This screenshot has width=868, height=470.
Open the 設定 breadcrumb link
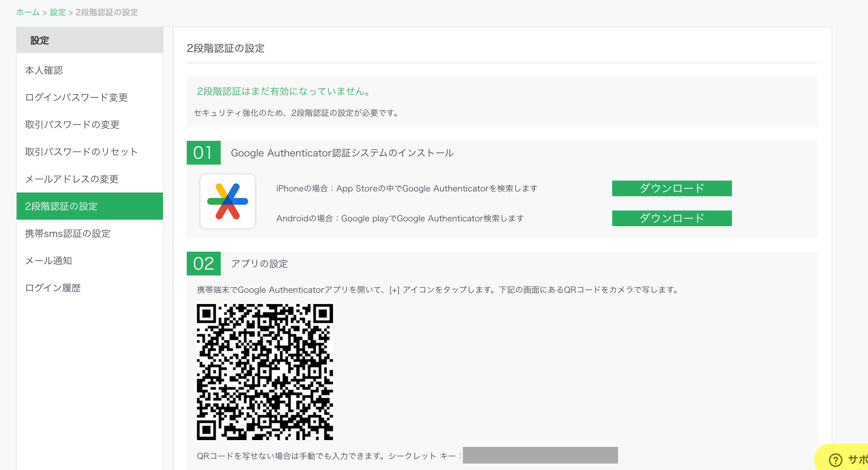[x=57, y=12]
